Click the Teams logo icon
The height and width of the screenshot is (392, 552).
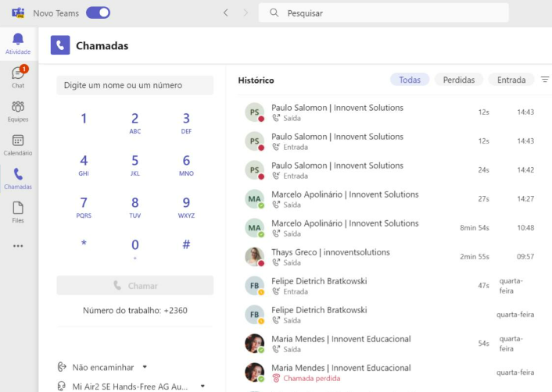tap(18, 13)
